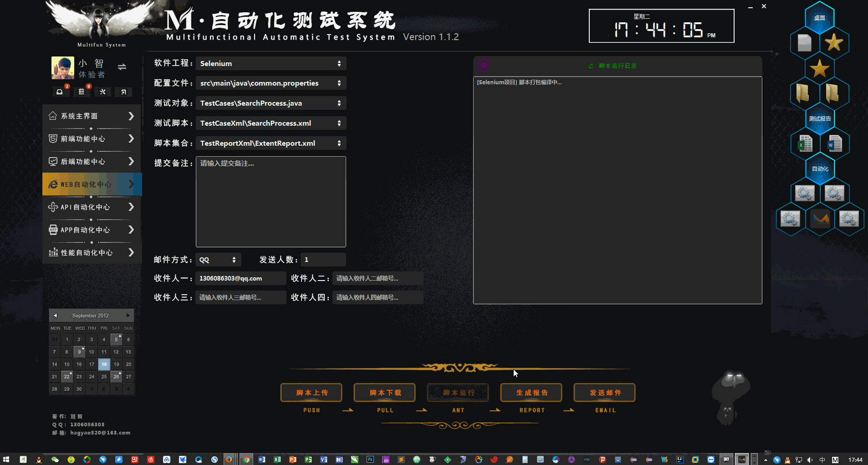
Task: Open the 软件工程 Selenium dropdown
Action: pyautogui.click(x=271, y=63)
